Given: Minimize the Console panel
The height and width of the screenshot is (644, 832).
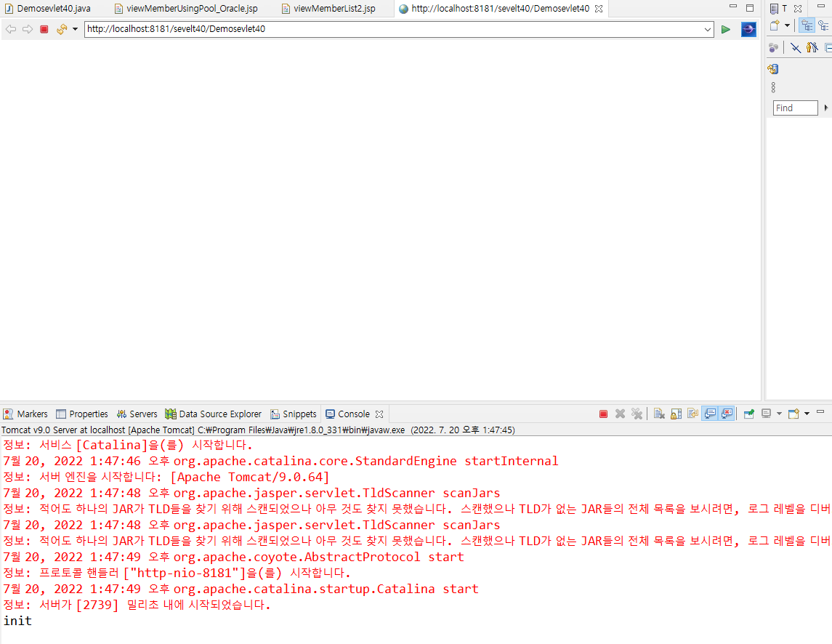Looking at the screenshot, I should coord(820,413).
